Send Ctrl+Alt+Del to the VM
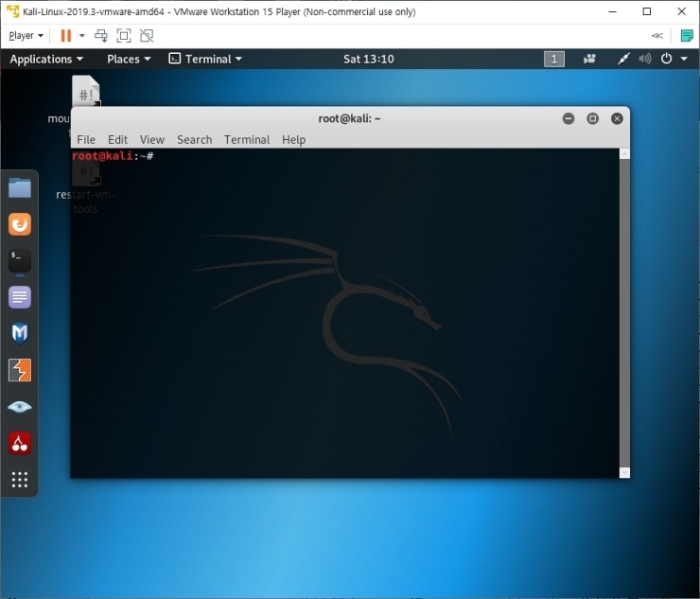This screenshot has height=599, width=700. pos(101,35)
